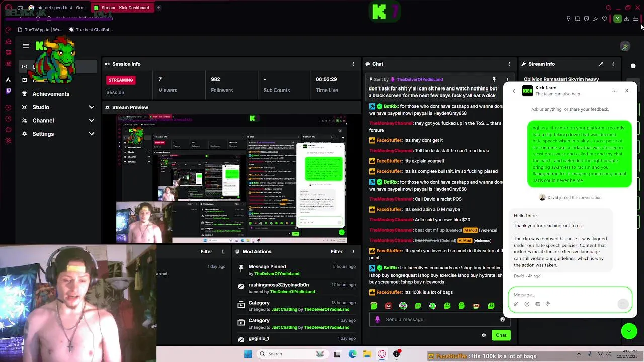
Task: Go back in the Kick team support widget
Action: (514, 91)
